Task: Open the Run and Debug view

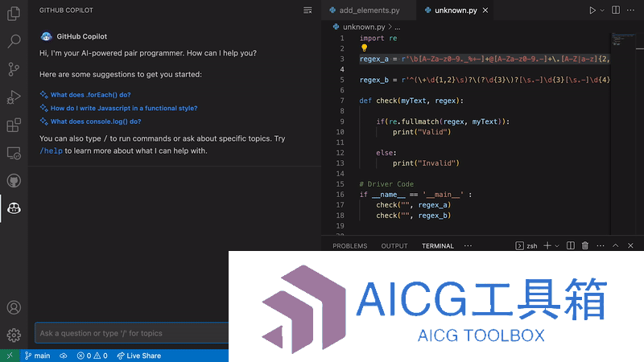Action: click(14, 97)
